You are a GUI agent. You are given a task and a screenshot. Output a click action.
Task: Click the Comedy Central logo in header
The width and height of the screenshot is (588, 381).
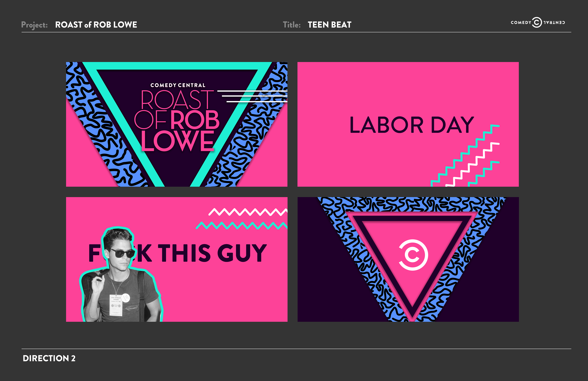click(x=538, y=23)
